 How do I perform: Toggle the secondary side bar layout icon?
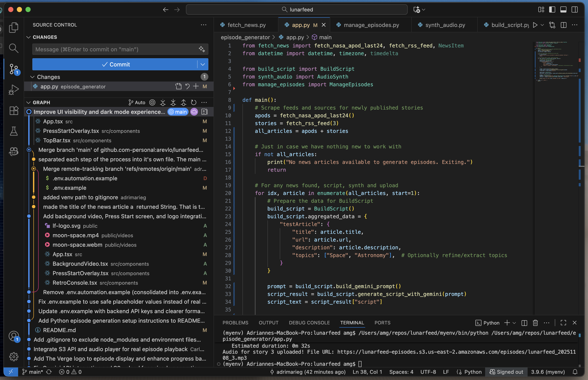coord(575,10)
